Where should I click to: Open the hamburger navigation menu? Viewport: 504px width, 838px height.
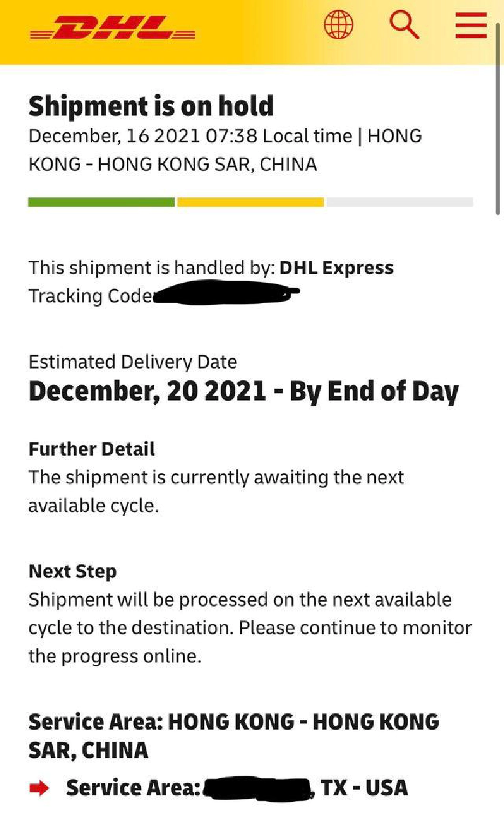[x=471, y=25]
